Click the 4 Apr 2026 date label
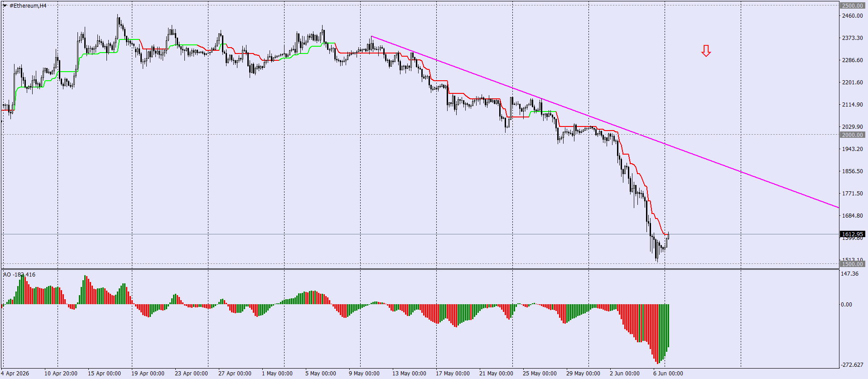868x379 pixels. (15, 374)
